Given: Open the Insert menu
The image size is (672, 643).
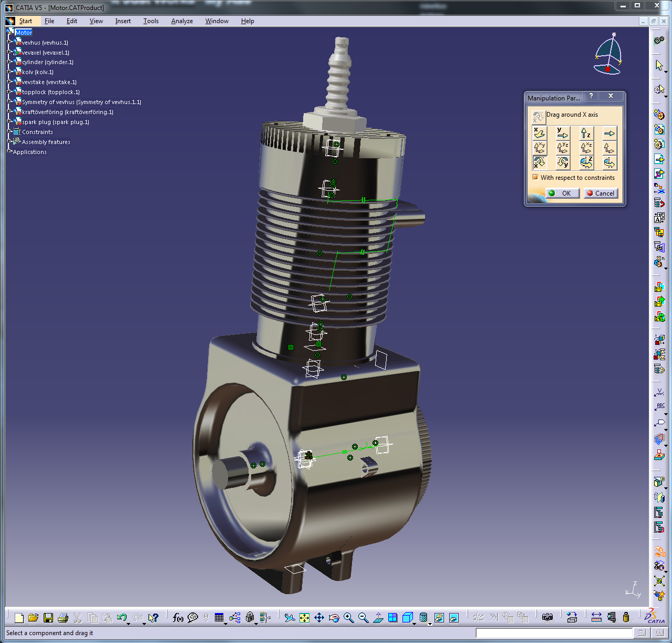Looking at the screenshot, I should [123, 21].
